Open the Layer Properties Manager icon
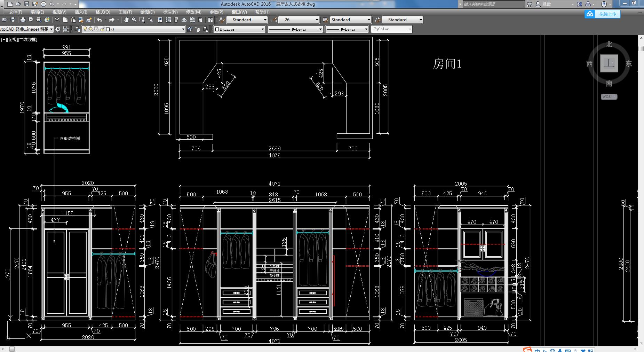 click(77, 29)
